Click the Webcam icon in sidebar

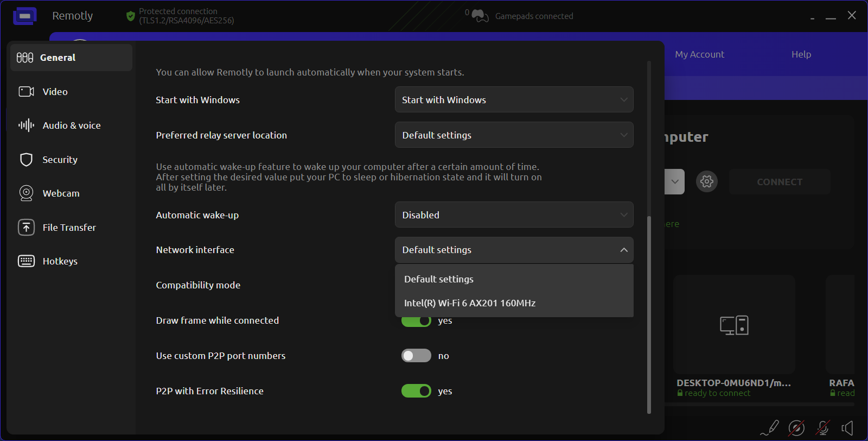pyautogui.click(x=27, y=193)
